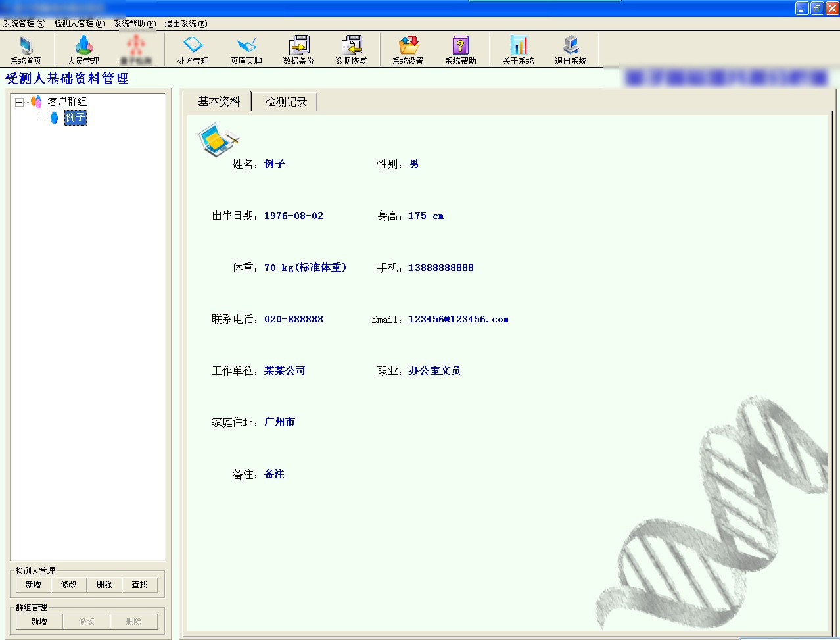Image resolution: width=840 pixels, height=640 pixels.
Task: Open 人员管理 toolbar icon
Action: tap(83, 49)
